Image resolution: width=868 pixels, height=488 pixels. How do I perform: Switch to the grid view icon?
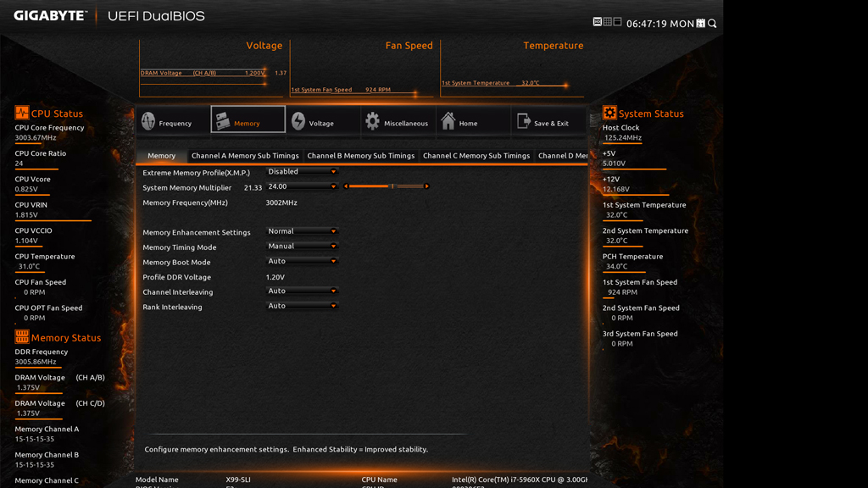607,22
